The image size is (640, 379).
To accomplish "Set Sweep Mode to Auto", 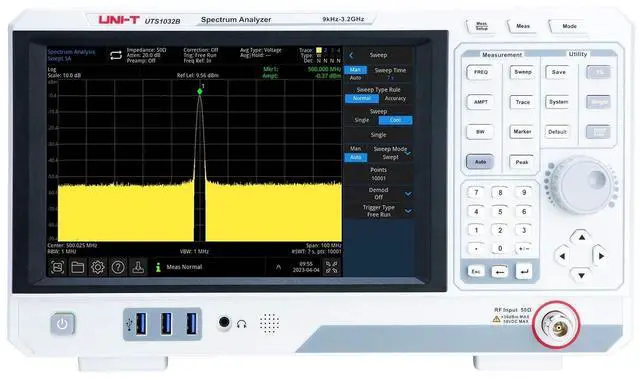I will tap(356, 157).
